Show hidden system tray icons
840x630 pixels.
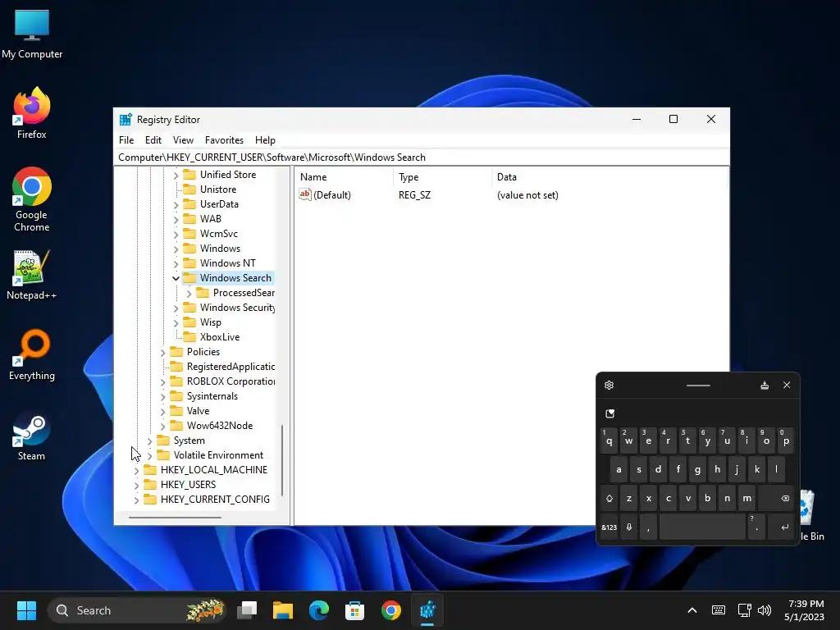pyautogui.click(x=692, y=610)
